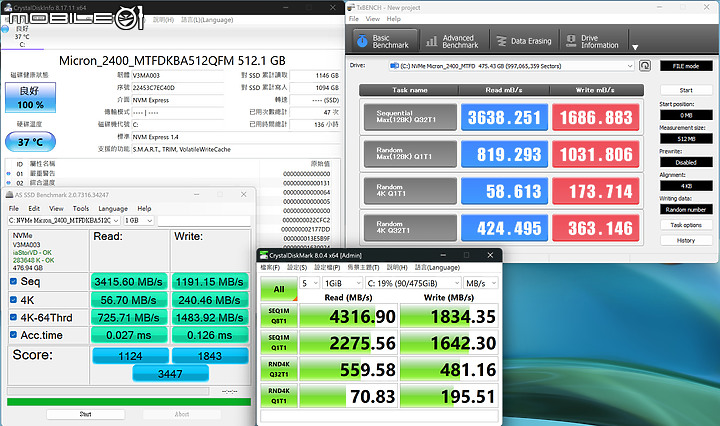Click the Start button in TxBENCH

click(x=686, y=90)
